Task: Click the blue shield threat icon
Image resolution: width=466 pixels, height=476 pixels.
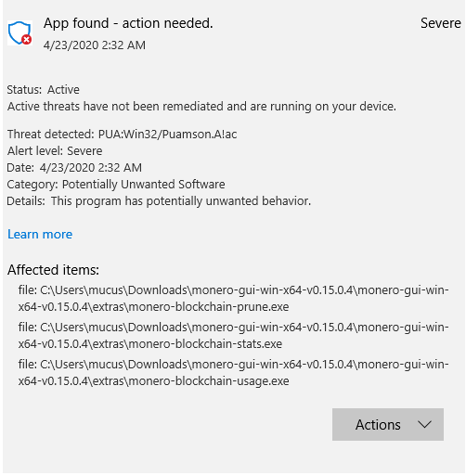Action: (19, 33)
